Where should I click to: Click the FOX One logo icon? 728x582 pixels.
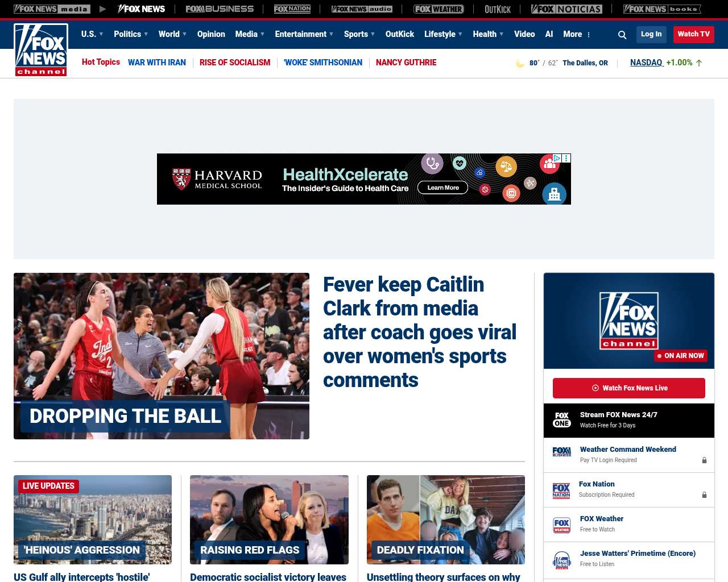click(562, 420)
